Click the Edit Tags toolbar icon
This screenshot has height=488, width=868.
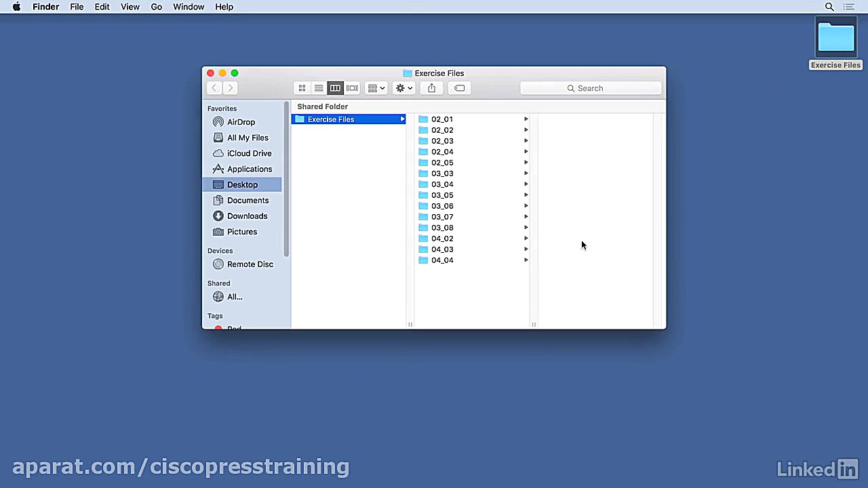459,88
